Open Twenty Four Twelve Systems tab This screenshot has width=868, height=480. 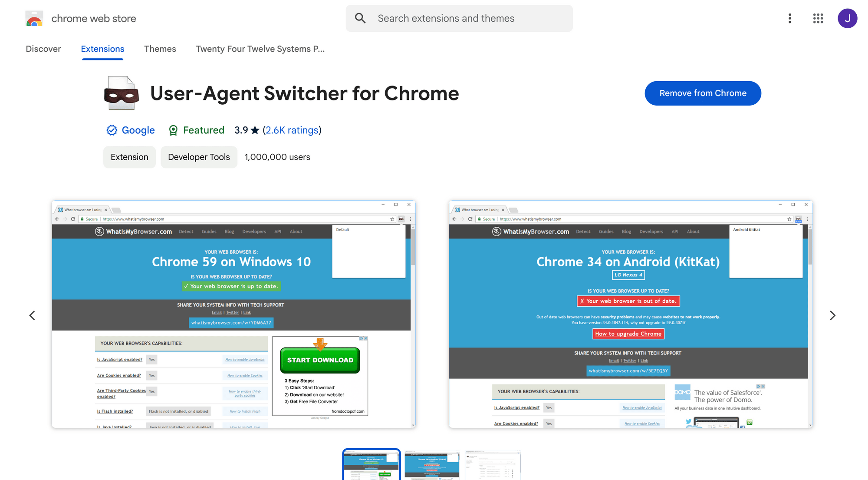pos(260,49)
